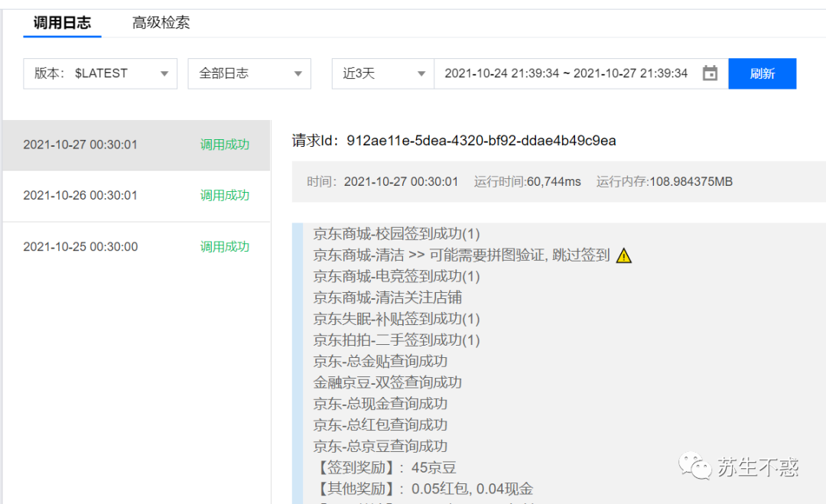This screenshot has width=826, height=504.
Task: Click 调用成功 status for 2021-10-26 entry
Action: coord(224,195)
